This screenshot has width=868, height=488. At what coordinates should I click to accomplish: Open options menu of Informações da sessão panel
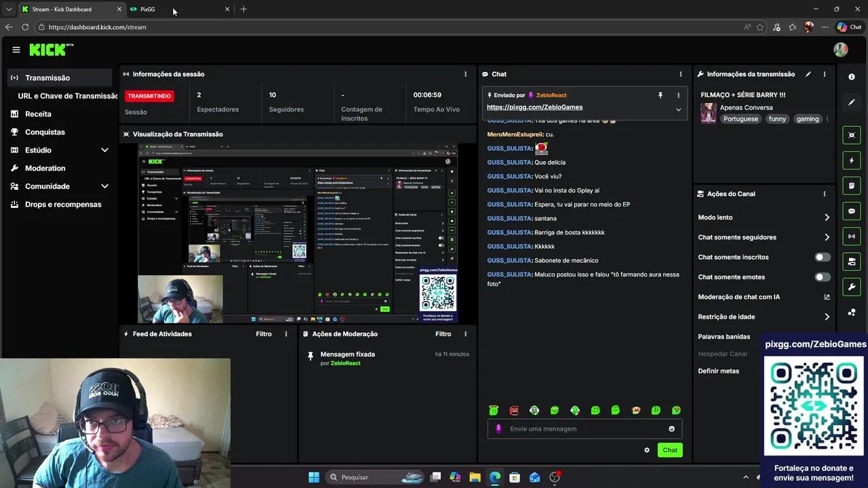click(465, 74)
